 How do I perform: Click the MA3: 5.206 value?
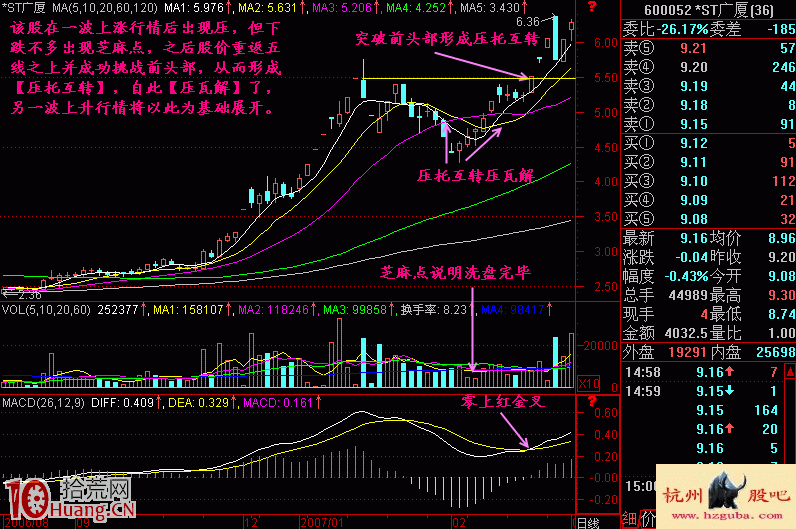[x=346, y=8]
